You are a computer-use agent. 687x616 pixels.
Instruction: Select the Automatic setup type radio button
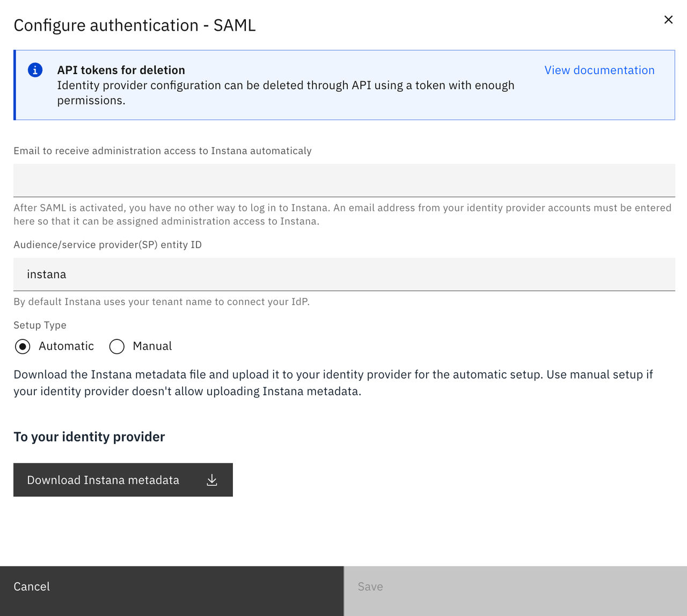23,346
